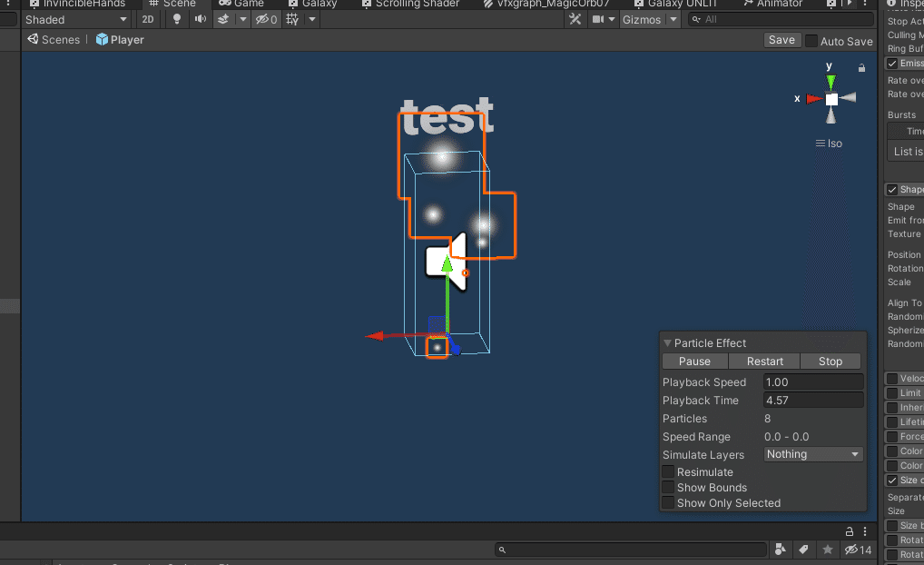Restart the particle effect
This screenshot has width=924, height=565.
764,361
